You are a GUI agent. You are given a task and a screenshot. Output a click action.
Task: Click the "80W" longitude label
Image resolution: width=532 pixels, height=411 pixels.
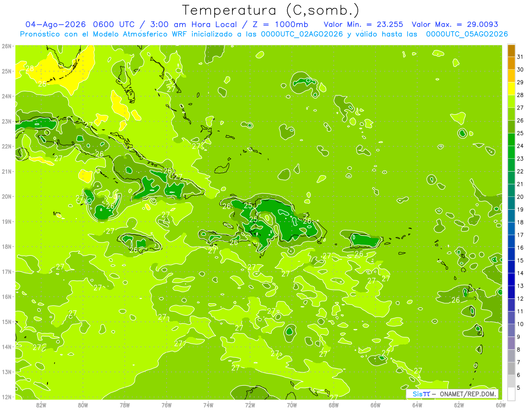83,405
